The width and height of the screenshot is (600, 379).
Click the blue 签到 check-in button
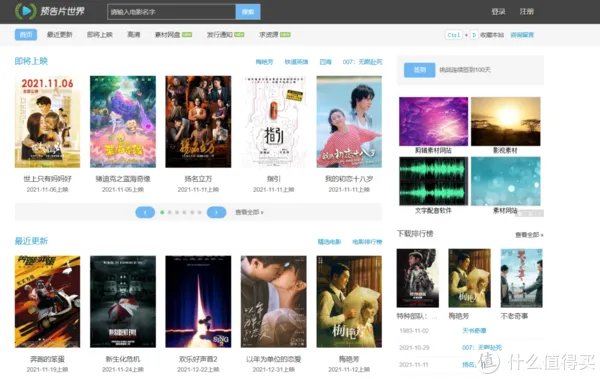(x=419, y=70)
